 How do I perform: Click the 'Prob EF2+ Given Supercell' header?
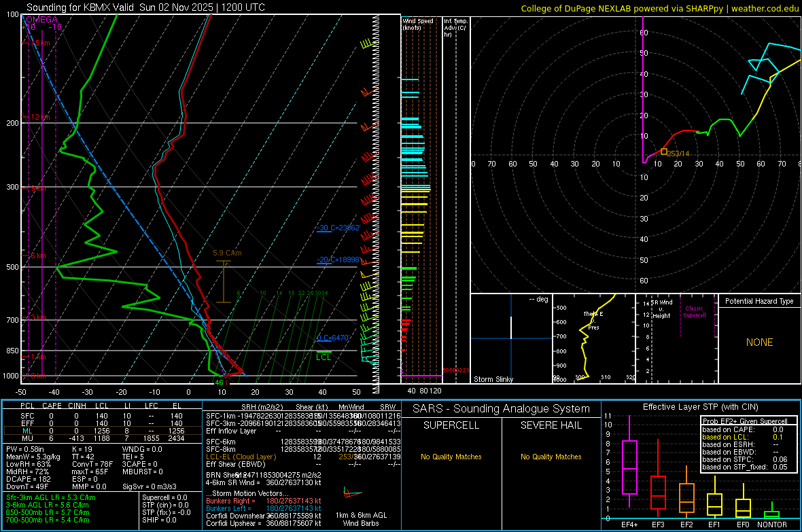(745, 421)
